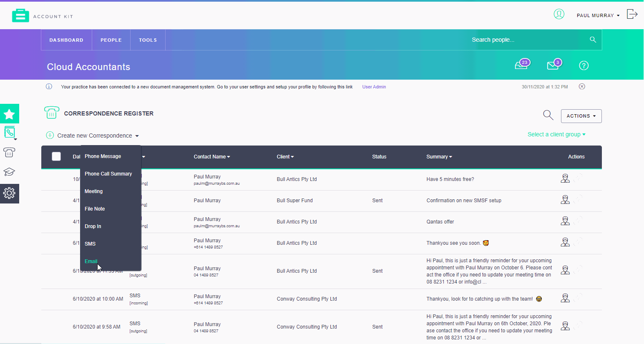644x344 pixels.
Task: Click person icon for Thankyou, look for to catching row
Action: coord(565,298)
